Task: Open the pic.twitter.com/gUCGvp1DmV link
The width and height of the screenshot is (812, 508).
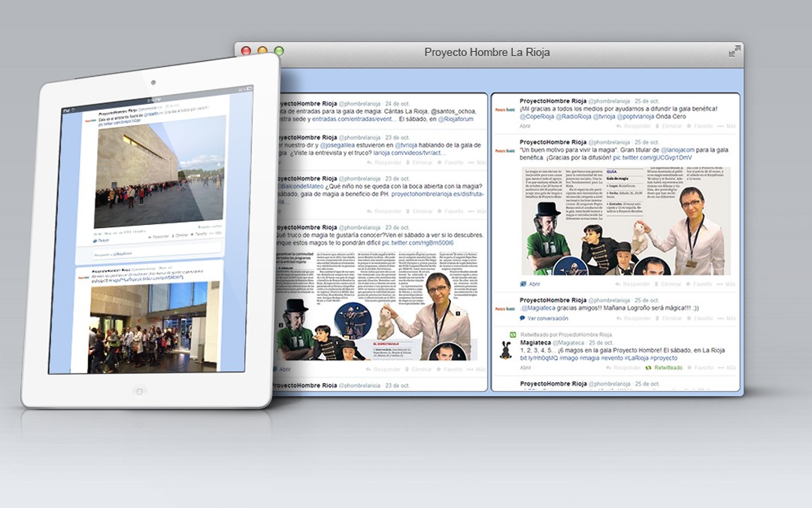Action: pyautogui.click(x=653, y=158)
